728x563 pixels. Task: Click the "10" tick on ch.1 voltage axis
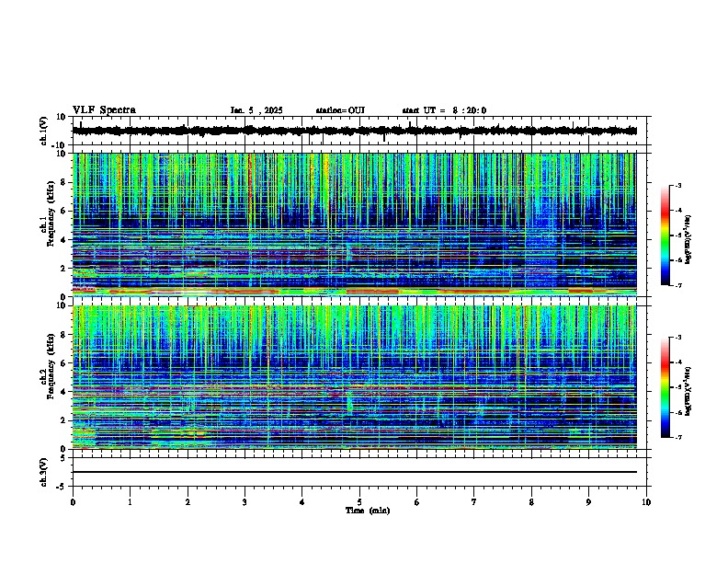62,117
